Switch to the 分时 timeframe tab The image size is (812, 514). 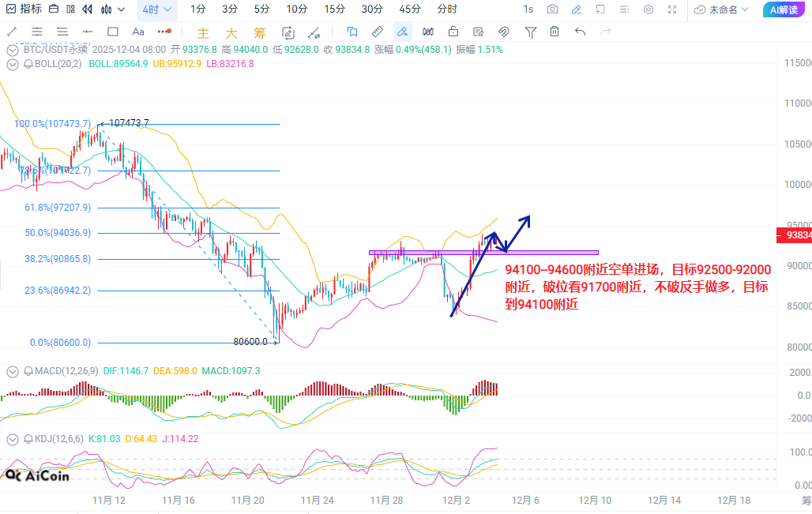447,9
